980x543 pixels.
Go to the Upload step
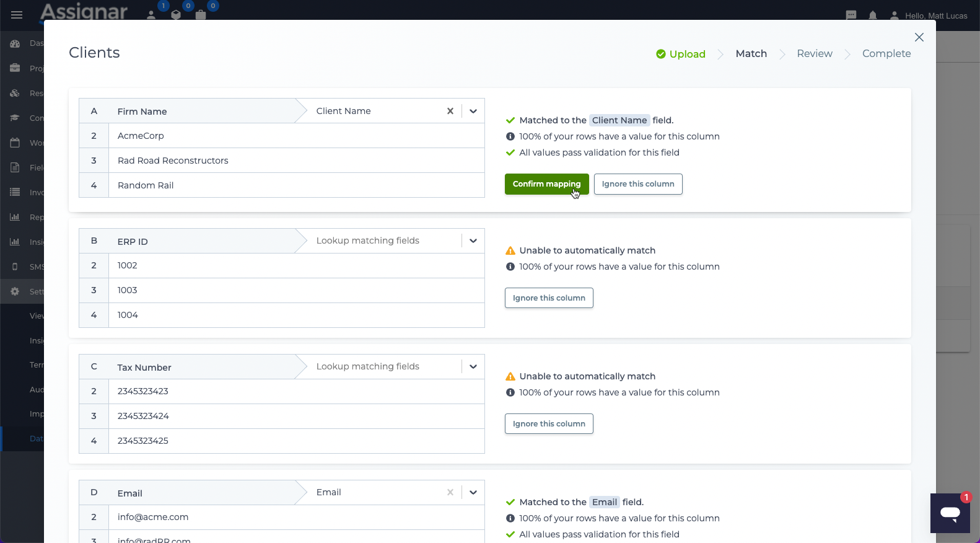(x=681, y=54)
